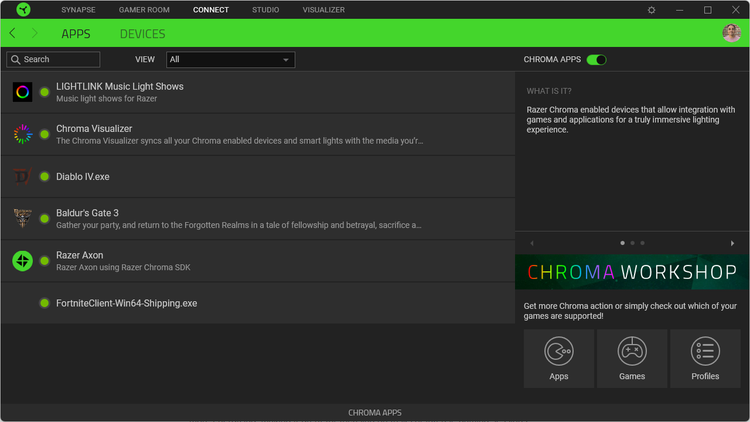Go back with the left arrow

coord(12,33)
